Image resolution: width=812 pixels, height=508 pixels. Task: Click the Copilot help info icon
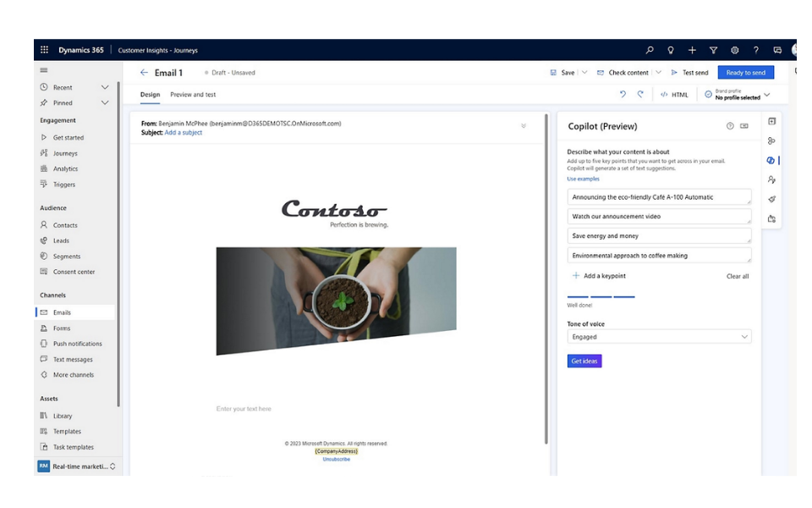730,126
